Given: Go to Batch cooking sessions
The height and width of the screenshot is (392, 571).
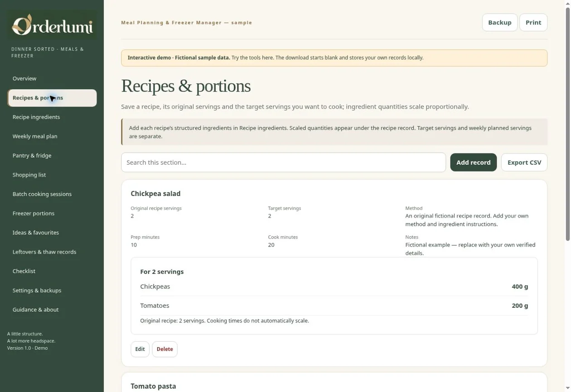Looking at the screenshot, I should click(x=52, y=194).
